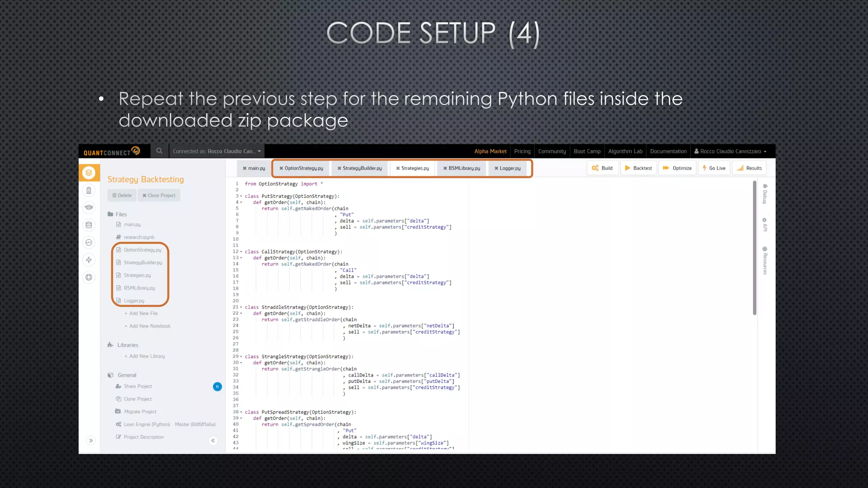Click the lifebuoy support sidebar icon
Screen dimensions: 868x488
click(89, 277)
